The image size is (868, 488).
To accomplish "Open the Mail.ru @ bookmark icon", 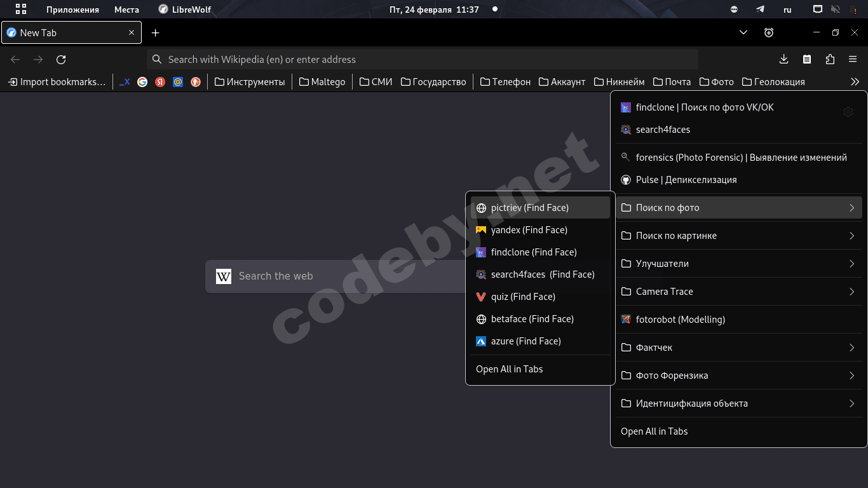I will coord(178,81).
